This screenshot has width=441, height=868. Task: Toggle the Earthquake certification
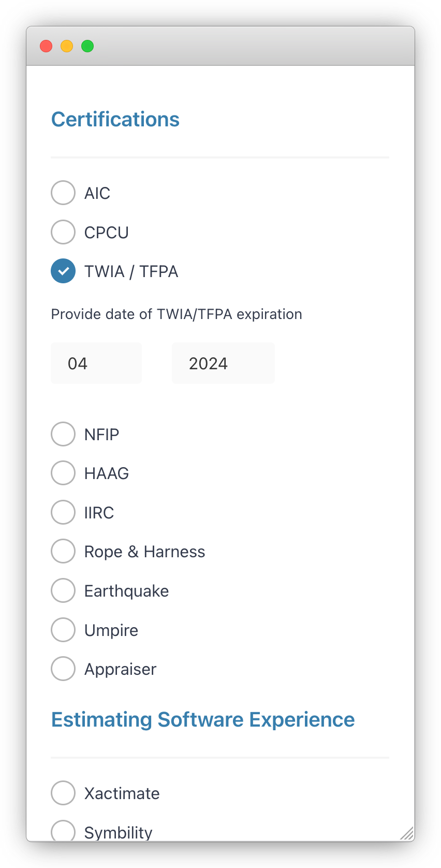tap(63, 590)
